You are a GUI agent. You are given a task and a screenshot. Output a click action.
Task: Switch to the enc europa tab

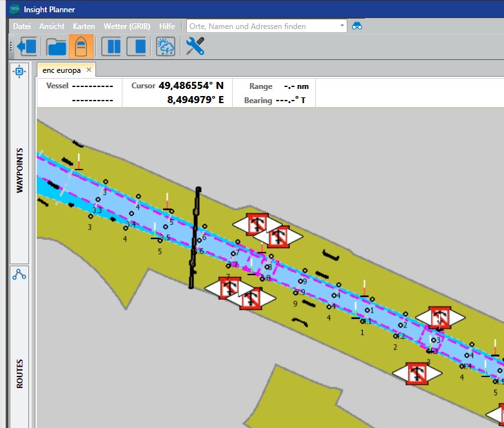61,70
